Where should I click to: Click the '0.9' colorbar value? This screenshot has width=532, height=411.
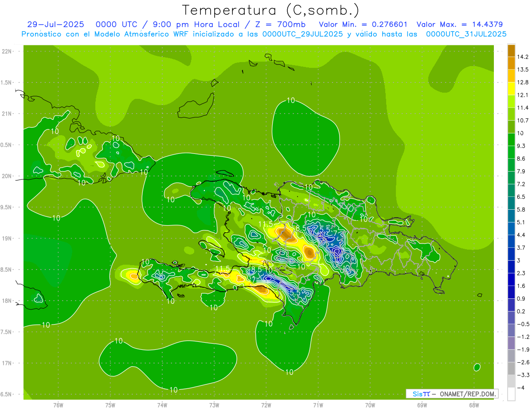521,299
